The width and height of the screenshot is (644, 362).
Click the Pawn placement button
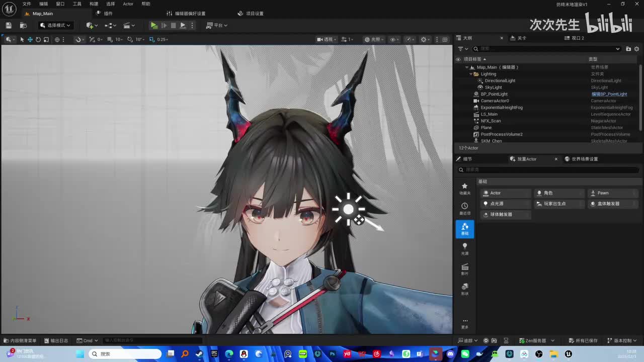[x=613, y=193]
